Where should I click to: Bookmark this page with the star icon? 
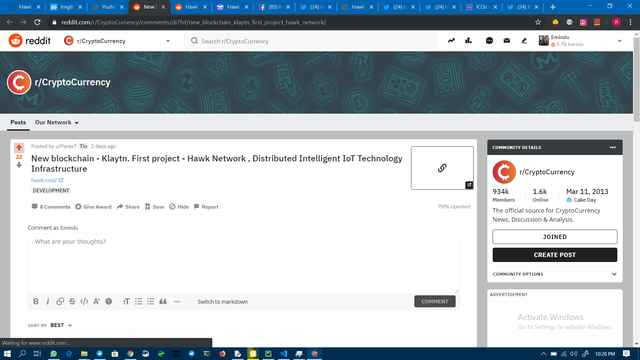coord(538,22)
